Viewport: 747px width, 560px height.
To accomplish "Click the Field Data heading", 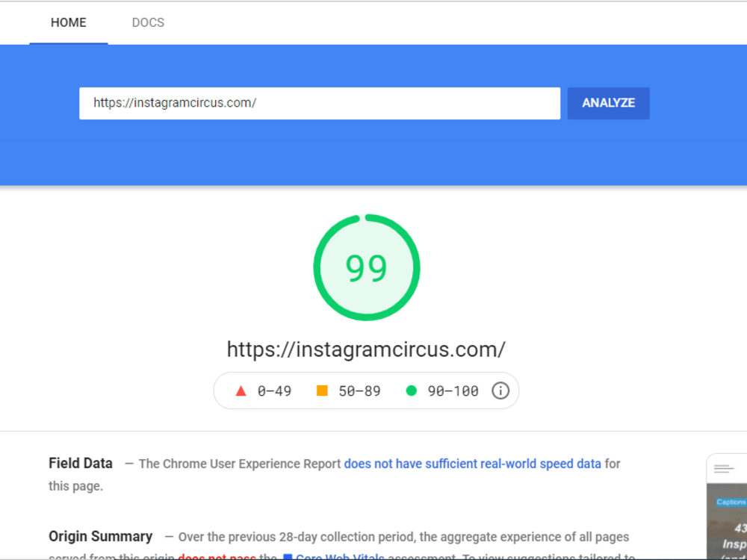I will coord(81,463).
